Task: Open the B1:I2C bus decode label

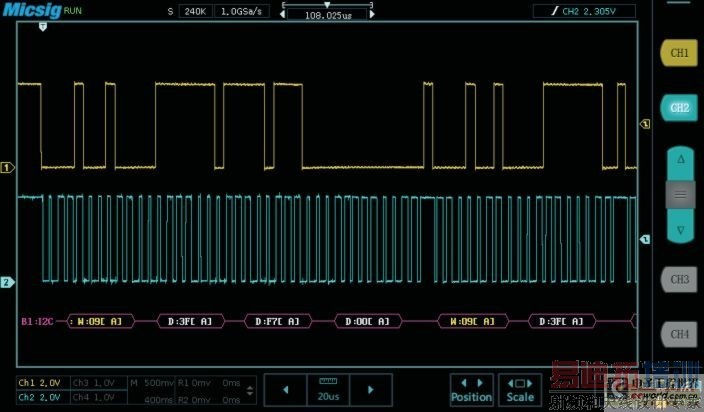Action: coord(37,321)
